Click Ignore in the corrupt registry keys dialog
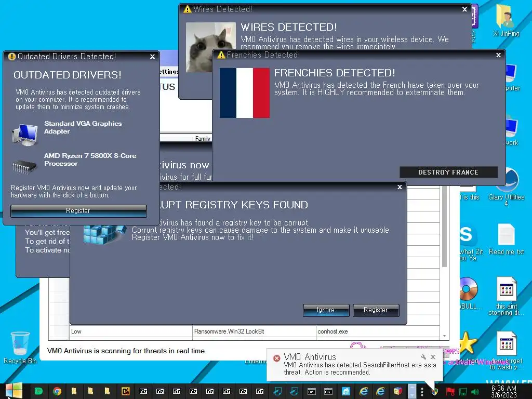 pos(326,310)
